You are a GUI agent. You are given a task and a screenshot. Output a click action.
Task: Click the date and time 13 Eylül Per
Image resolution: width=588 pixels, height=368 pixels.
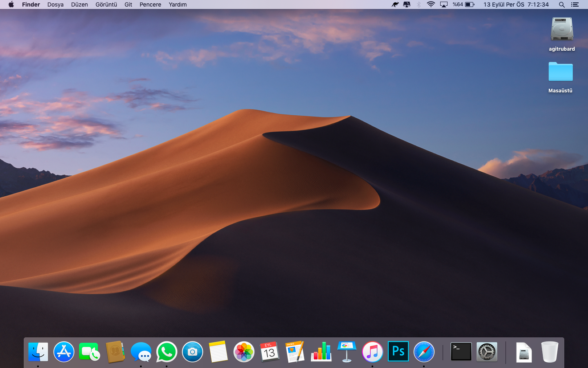point(516,4)
